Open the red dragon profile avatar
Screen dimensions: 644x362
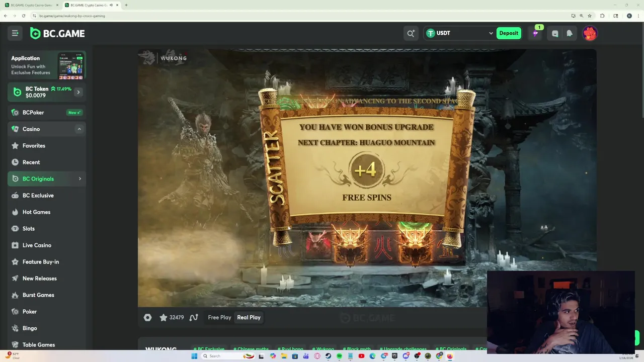[x=590, y=33]
